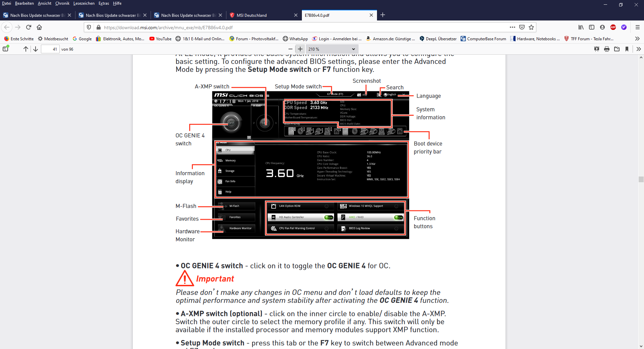644x349 pixels.
Task: Open the Library icon in toolbar
Action: [581, 27]
